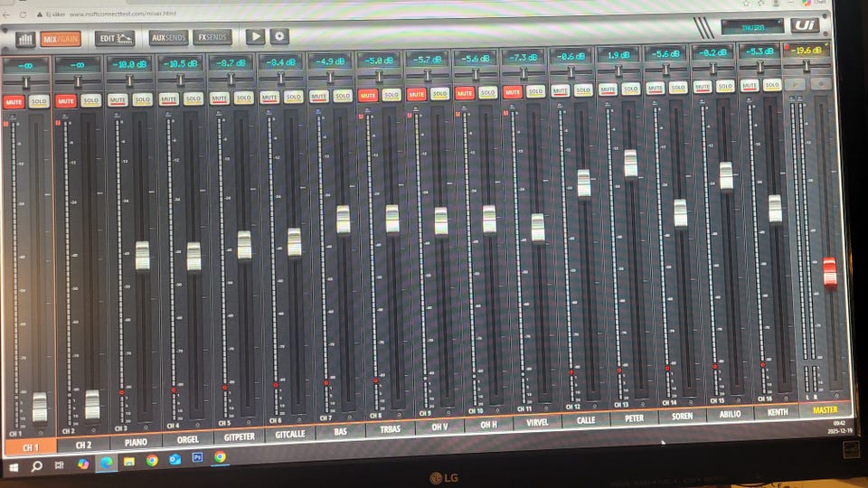Click the GITCALLE pan slider knob
The image size is (868, 488).
click(281, 78)
